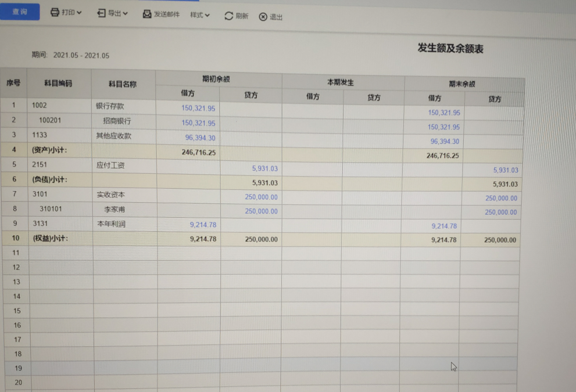Click account code 310101

(x=51, y=209)
